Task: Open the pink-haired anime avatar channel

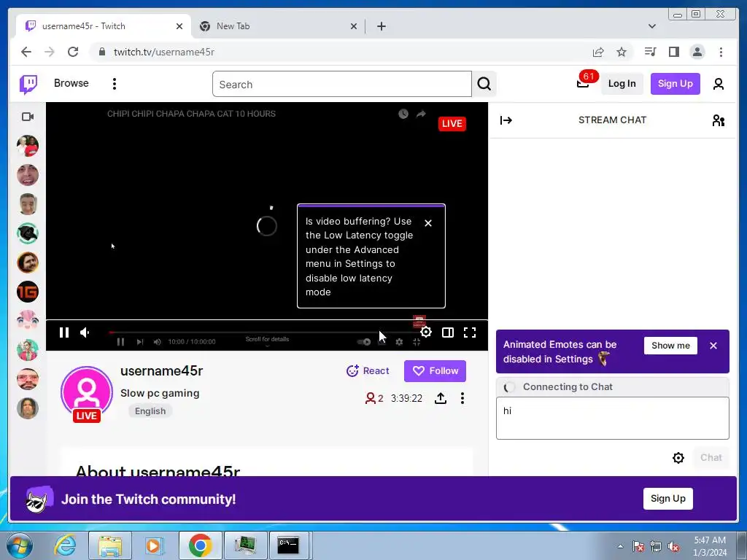Action: pos(28,321)
